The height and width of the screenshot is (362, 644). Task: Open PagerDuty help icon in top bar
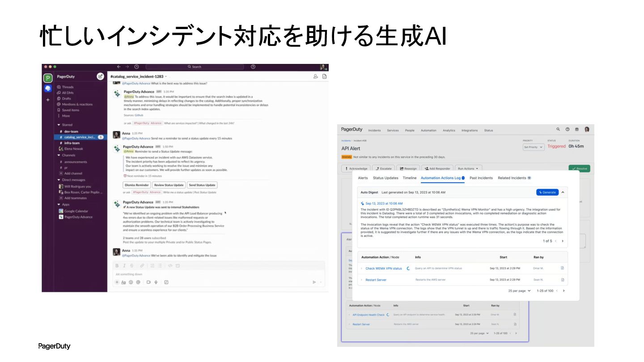tap(568, 130)
